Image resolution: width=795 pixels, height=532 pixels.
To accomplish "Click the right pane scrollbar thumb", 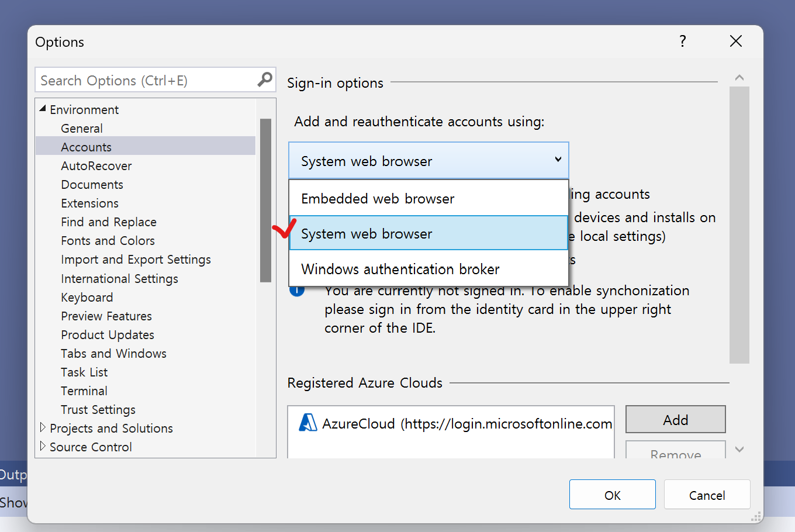I will pyautogui.click(x=739, y=225).
